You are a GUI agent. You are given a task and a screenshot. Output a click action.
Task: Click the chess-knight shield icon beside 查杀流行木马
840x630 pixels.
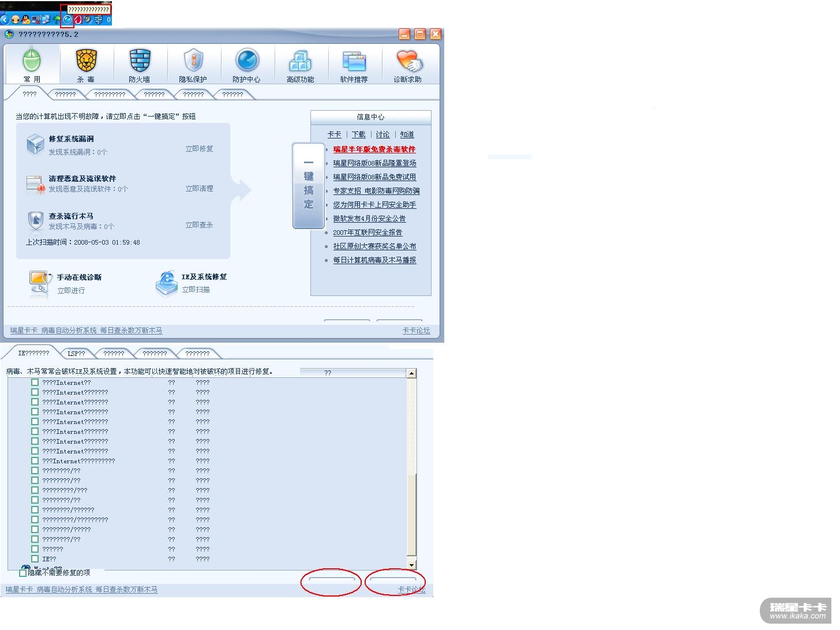point(35,220)
